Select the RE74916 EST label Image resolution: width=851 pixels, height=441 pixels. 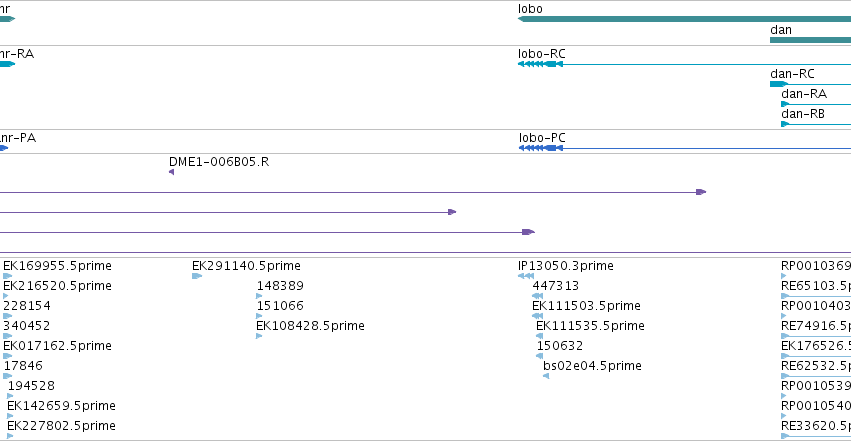816,326
